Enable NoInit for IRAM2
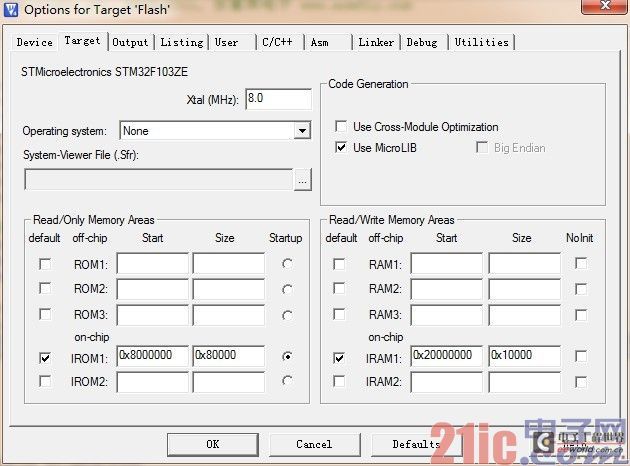630x466 pixels. pos(581,381)
